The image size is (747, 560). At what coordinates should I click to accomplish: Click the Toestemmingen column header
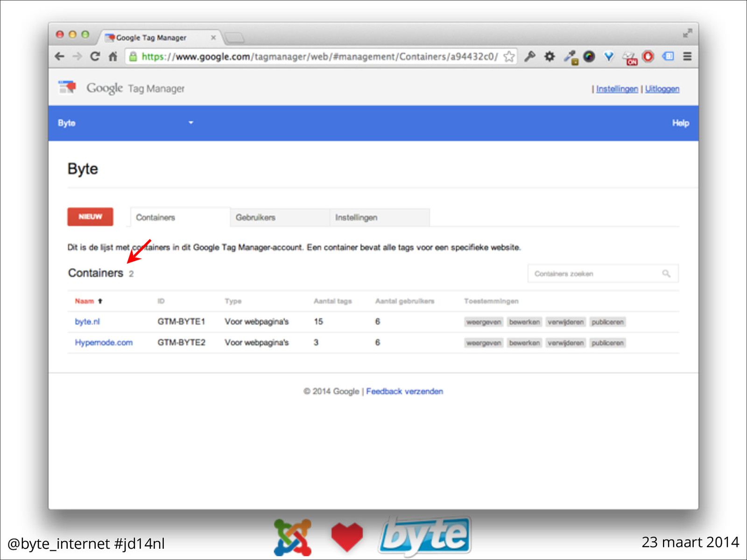point(491,301)
